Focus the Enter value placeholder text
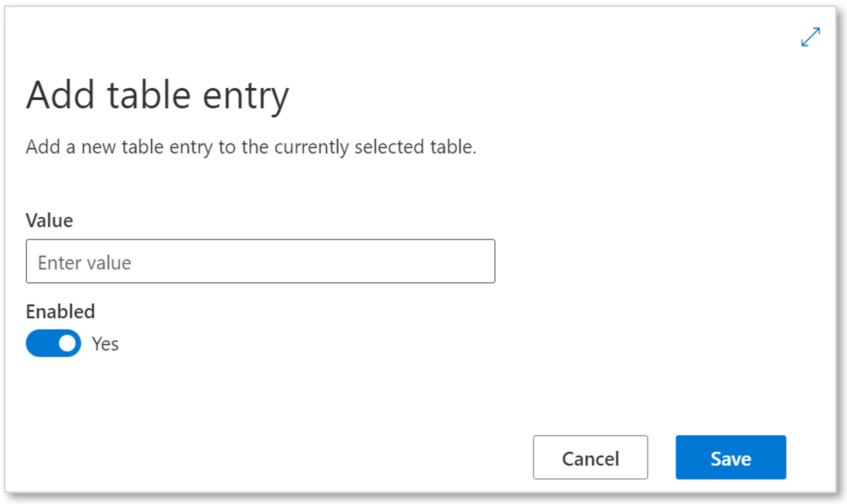 [x=85, y=262]
